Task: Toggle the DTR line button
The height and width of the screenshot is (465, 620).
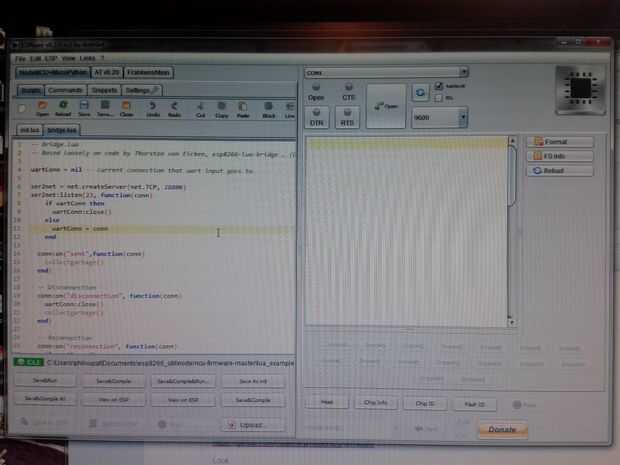Action: (x=316, y=117)
